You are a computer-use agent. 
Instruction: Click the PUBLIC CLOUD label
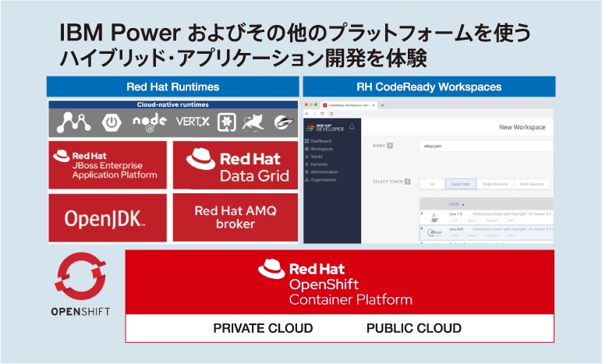pyautogui.click(x=414, y=328)
